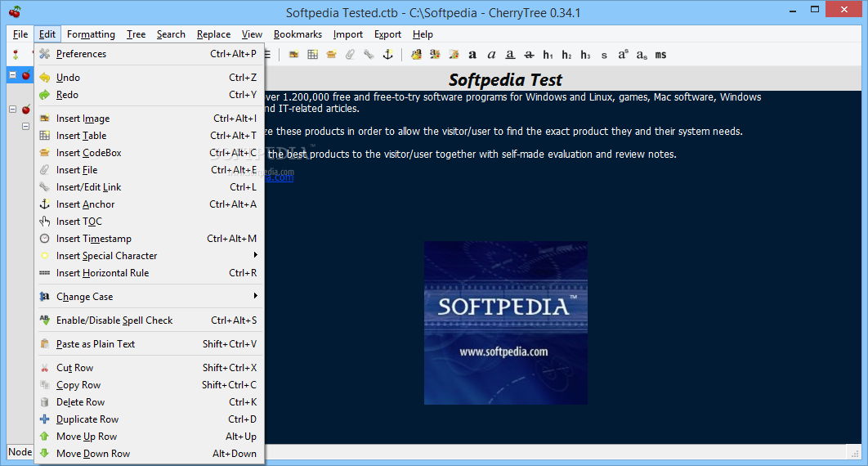Choose the Duplicate Row menu entry
868x466 pixels.
150,419
